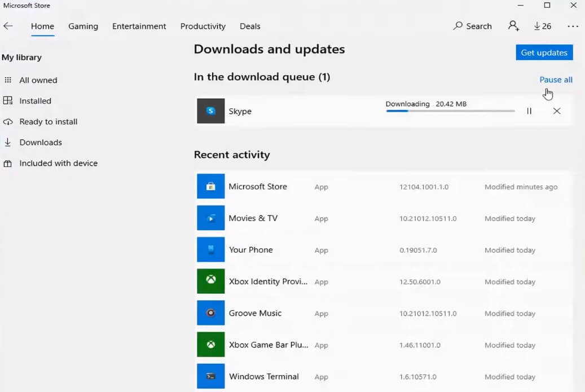
Task: Click the Microsoft Store app icon
Action: pos(211,186)
